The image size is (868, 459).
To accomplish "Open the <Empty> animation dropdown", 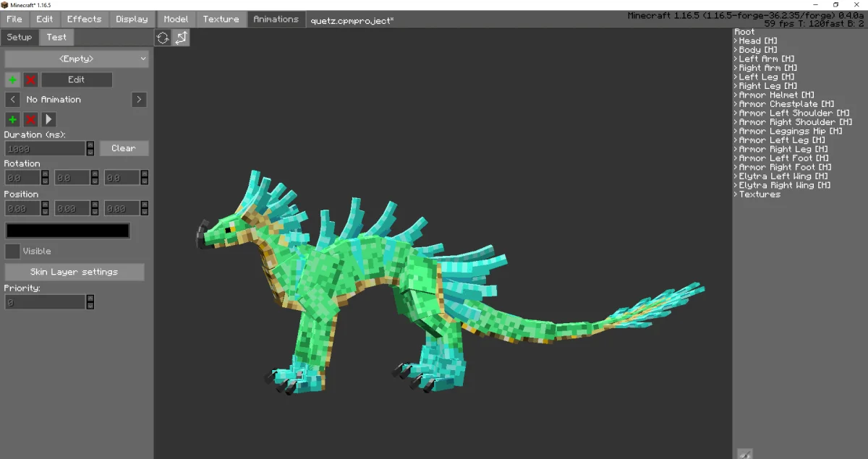I will (77, 59).
